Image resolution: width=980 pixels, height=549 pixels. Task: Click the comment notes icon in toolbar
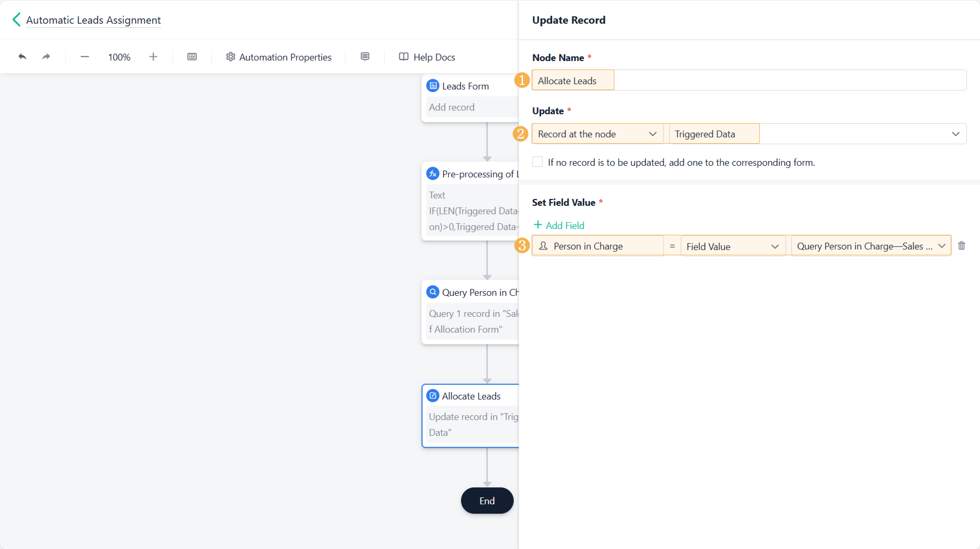coord(365,57)
